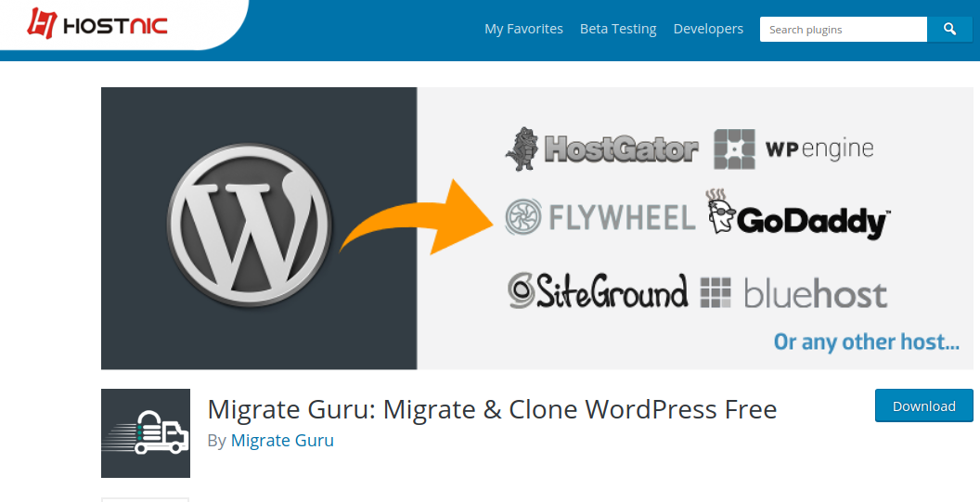Open the Migrate Guru author link
The width and height of the screenshot is (980, 502).
(282, 440)
